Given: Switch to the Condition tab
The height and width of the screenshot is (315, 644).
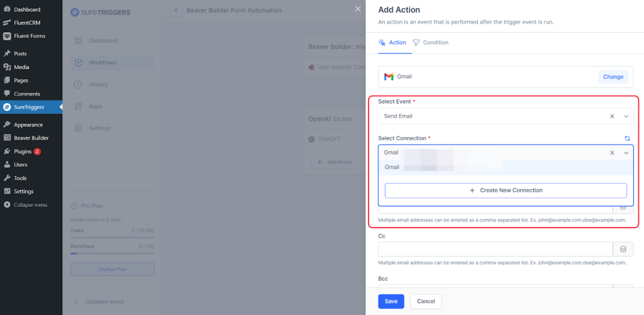Looking at the screenshot, I should [431, 43].
